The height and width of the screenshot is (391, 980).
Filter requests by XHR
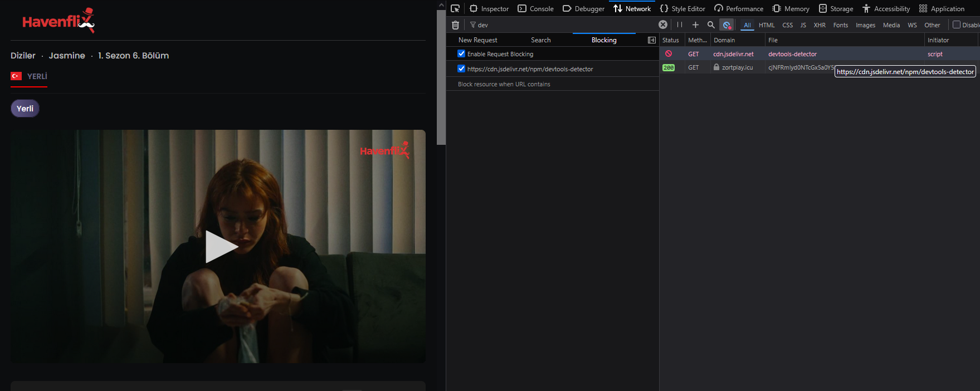(x=820, y=25)
